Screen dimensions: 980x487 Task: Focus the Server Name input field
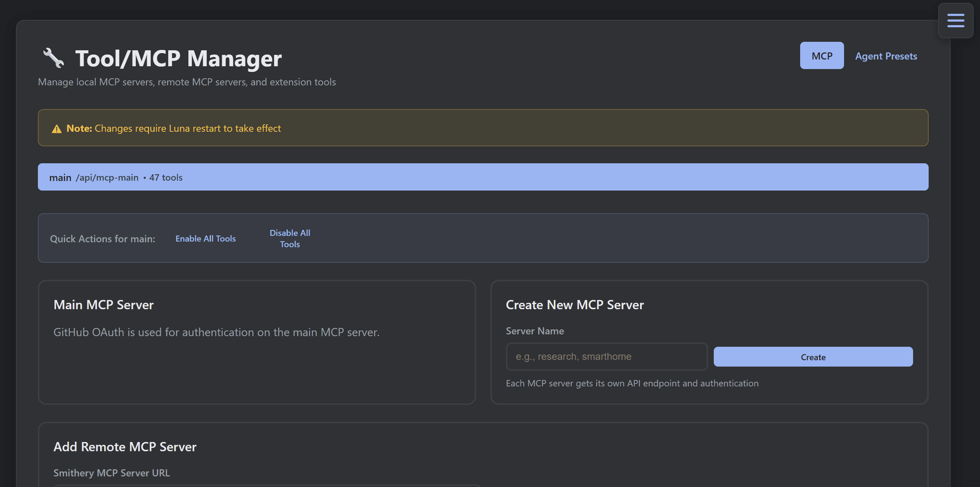pos(606,357)
